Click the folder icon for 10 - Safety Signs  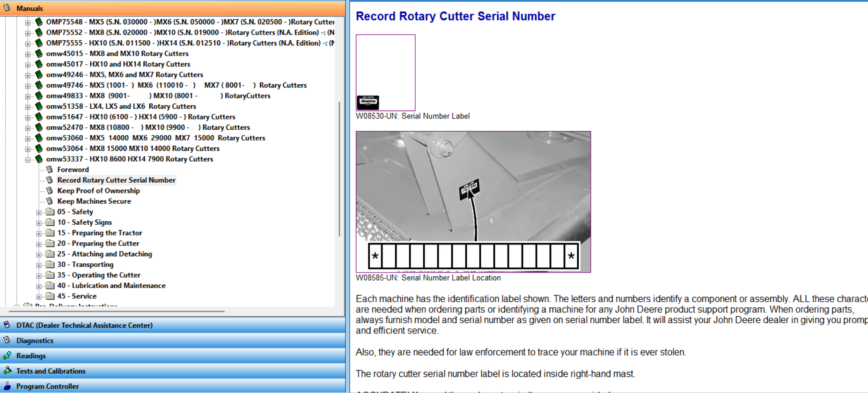[x=50, y=222]
